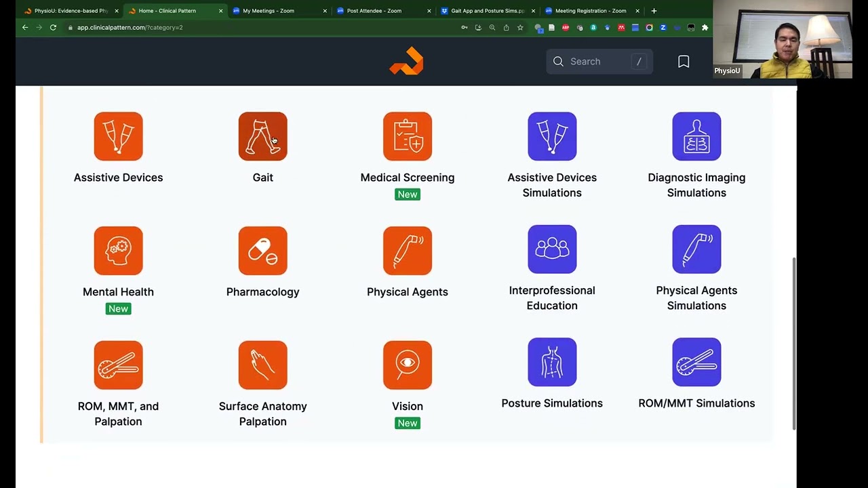The height and width of the screenshot is (488, 868).
Task: Switch to the Meeting Registration - Zoom tab
Action: click(590, 11)
